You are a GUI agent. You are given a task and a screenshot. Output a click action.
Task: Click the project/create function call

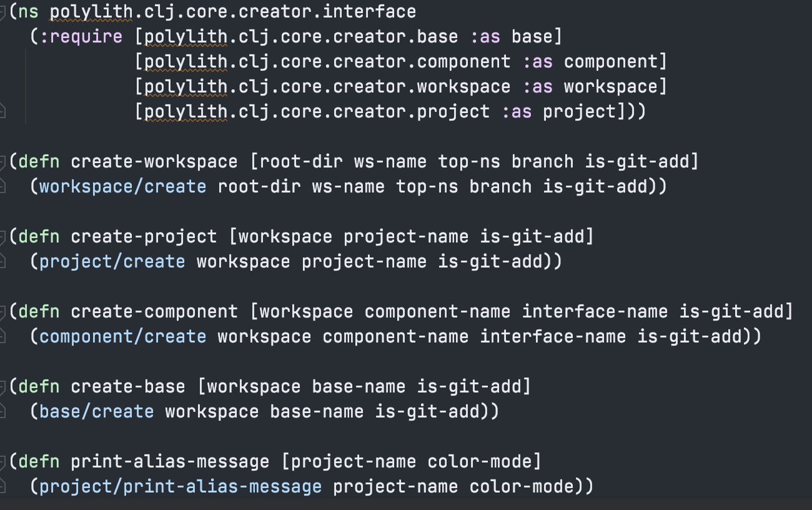[x=112, y=261]
